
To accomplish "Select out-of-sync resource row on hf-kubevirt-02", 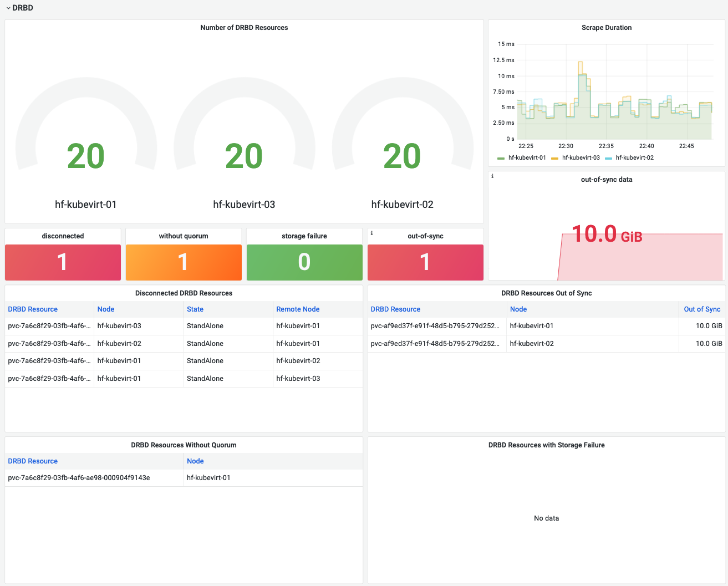I will click(546, 344).
